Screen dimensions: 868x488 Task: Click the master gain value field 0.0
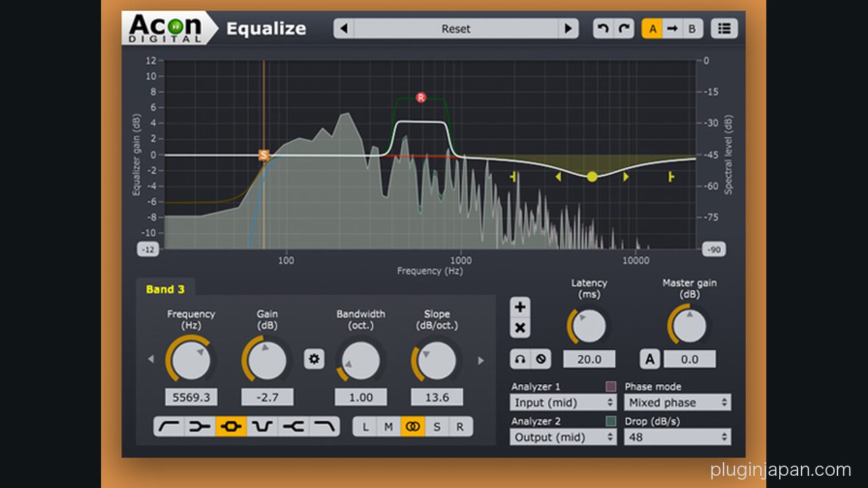click(x=690, y=359)
